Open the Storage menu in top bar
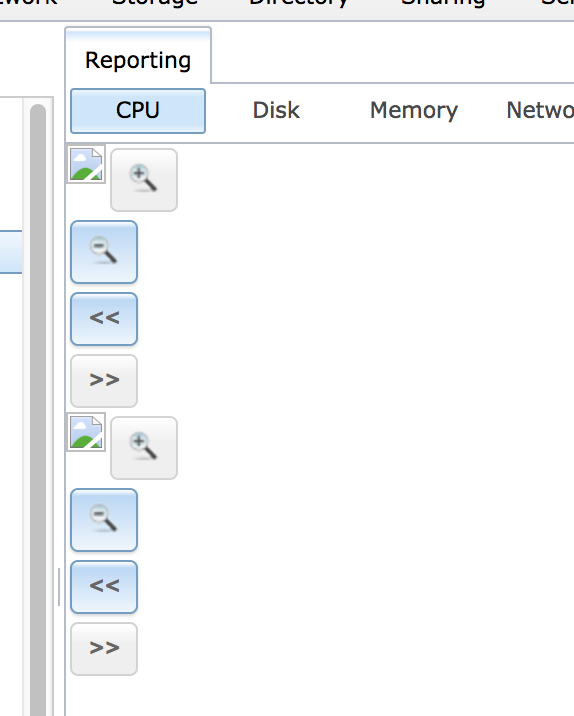 pyautogui.click(x=155, y=4)
